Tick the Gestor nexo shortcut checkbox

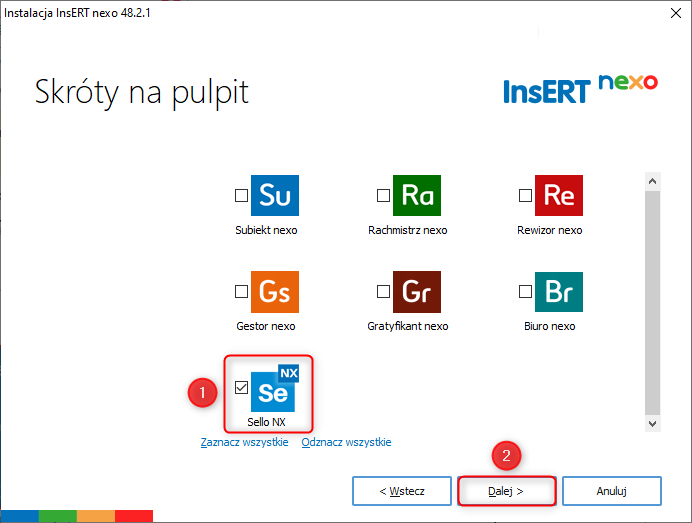point(241,291)
